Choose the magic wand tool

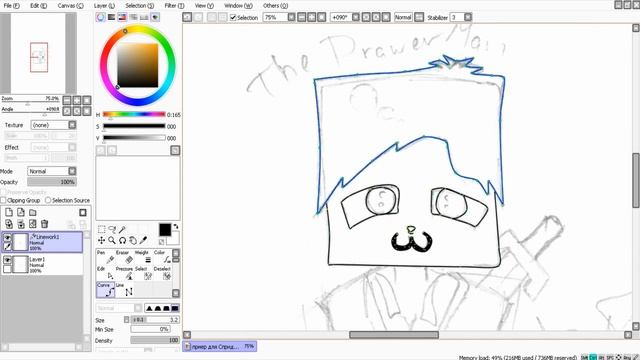click(122, 229)
